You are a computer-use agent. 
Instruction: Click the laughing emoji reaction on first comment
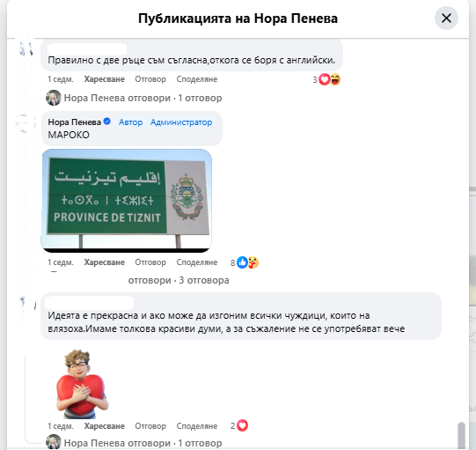(x=335, y=79)
